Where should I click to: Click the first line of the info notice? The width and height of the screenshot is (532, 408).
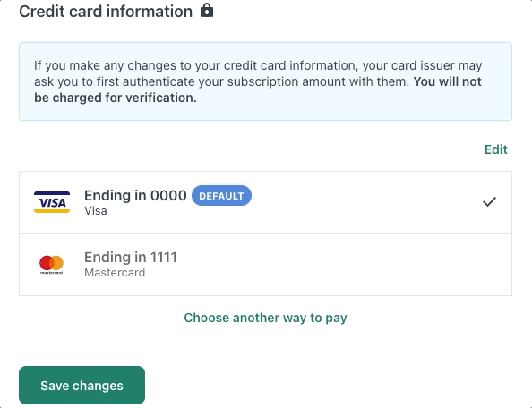258,65
